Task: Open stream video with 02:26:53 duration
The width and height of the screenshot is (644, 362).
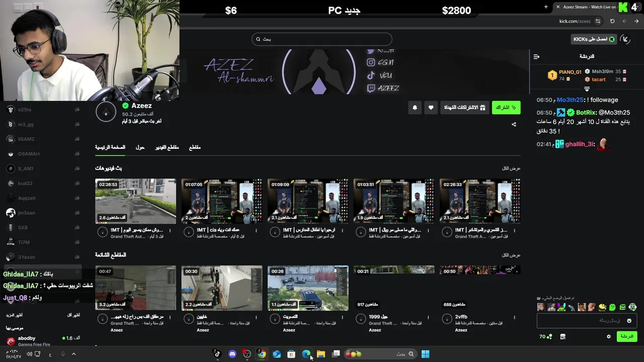Action: click(135, 201)
